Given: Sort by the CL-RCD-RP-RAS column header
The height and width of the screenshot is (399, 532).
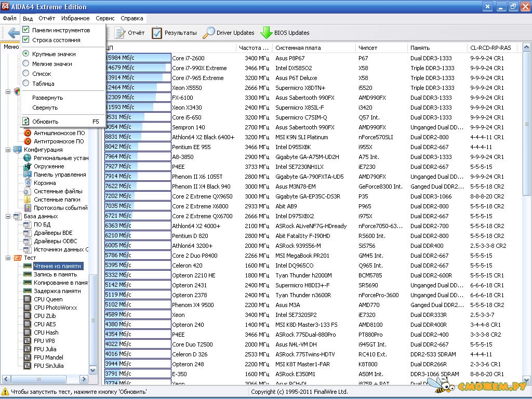Looking at the screenshot, I should point(492,48).
